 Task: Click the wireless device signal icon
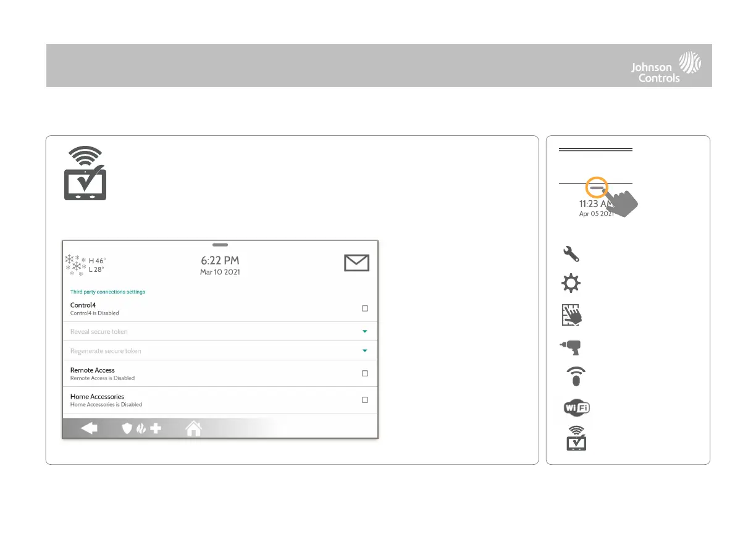point(576,377)
